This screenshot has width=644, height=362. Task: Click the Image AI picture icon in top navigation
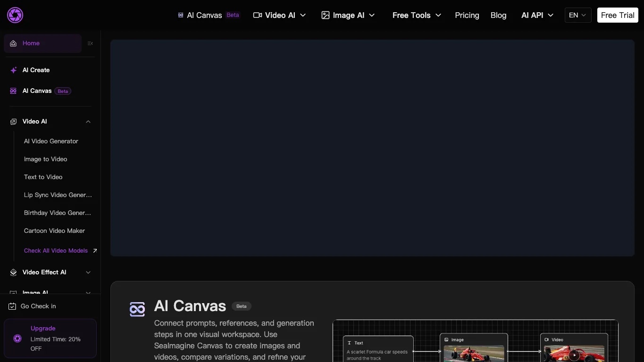coord(326,15)
